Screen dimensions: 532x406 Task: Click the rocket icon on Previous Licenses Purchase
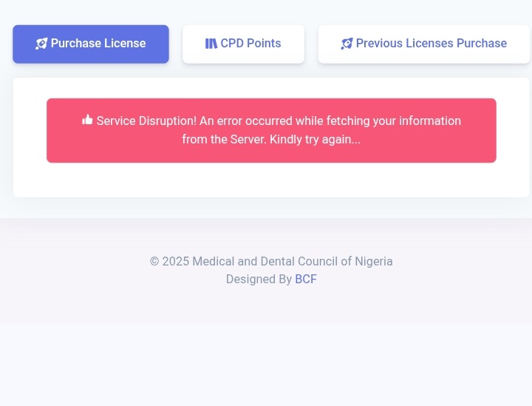click(347, 44)
